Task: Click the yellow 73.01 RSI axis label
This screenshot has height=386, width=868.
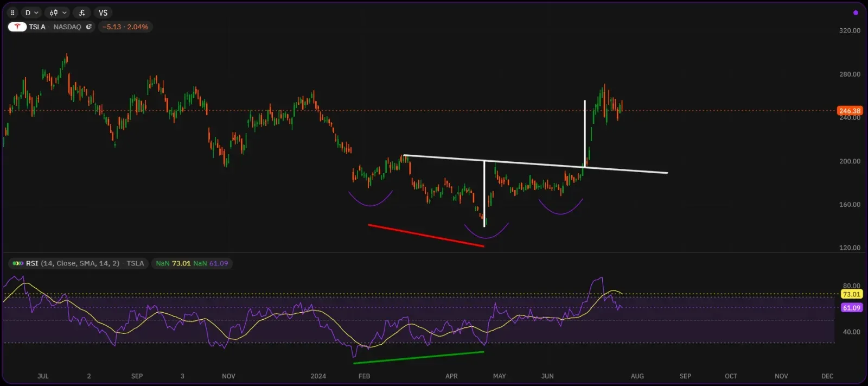Action: (851, 294)
